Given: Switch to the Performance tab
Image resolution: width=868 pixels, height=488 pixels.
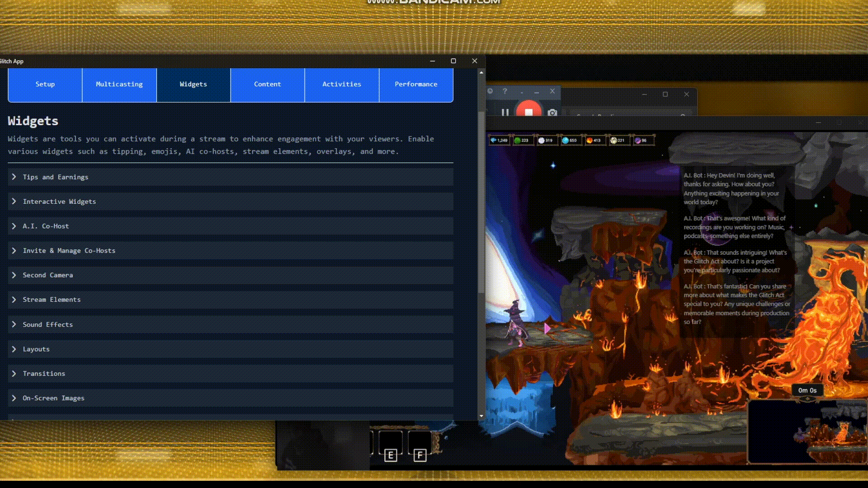Looking at the screenshot, I should point(416,84).
